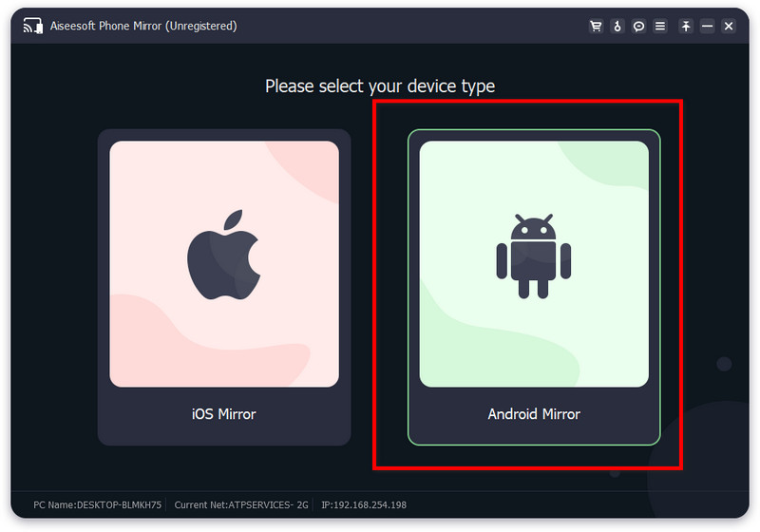Viewport: 760px width, 532px height.
Task: Click the 'Please select your device type' heading
Action: pos(380,86)
